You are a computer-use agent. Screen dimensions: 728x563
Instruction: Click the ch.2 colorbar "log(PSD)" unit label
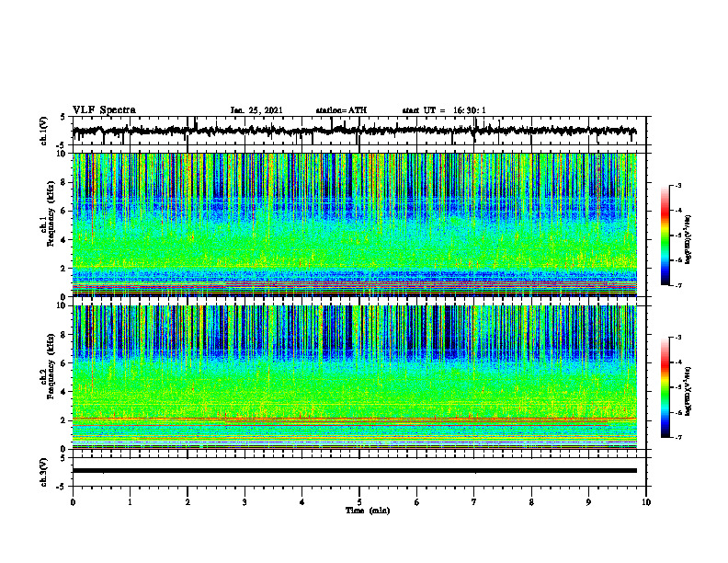click(688, 392)
